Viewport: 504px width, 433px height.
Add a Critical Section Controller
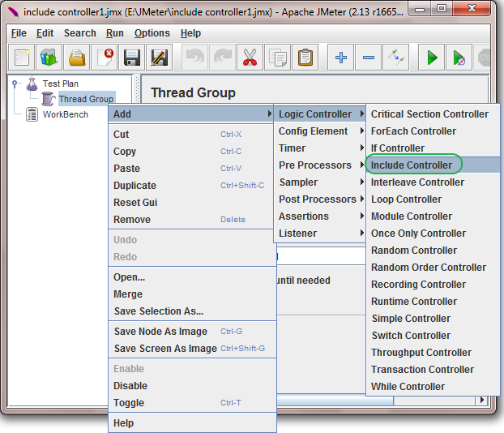click(x=433, y=114)
